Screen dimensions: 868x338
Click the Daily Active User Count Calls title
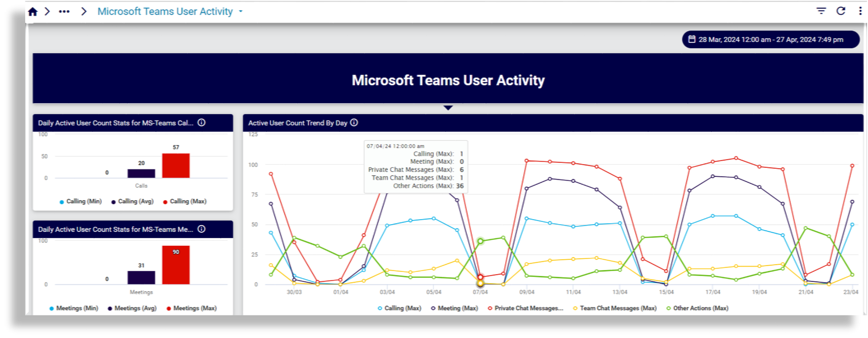116,123
